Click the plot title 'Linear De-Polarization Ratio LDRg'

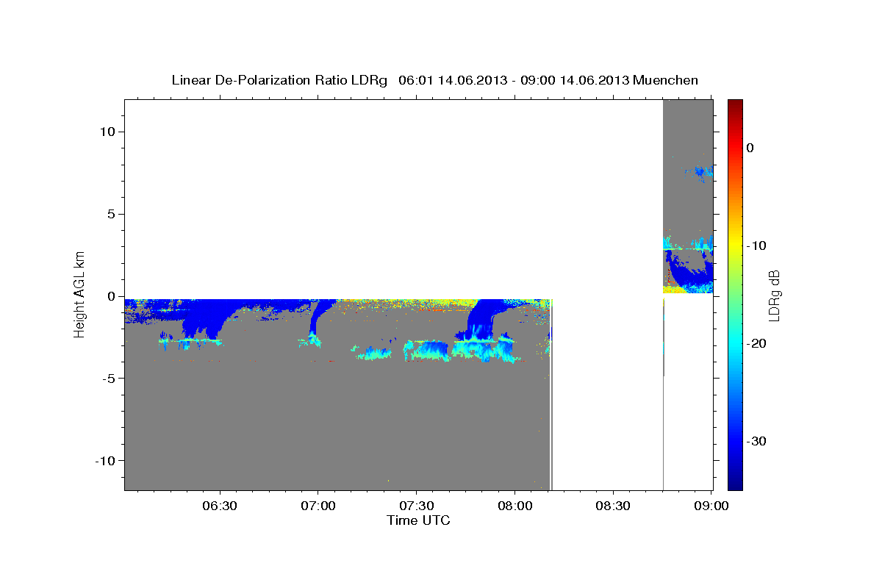click(279, 80)
